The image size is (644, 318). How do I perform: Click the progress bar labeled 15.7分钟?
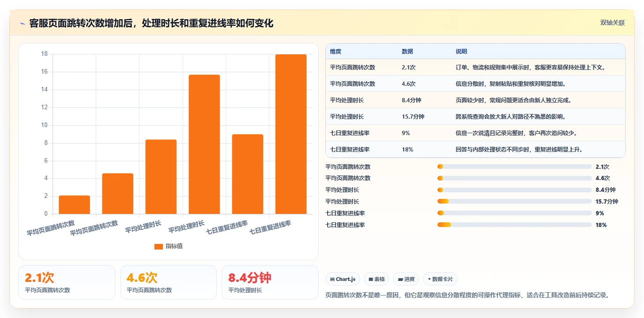click(514, 202)
